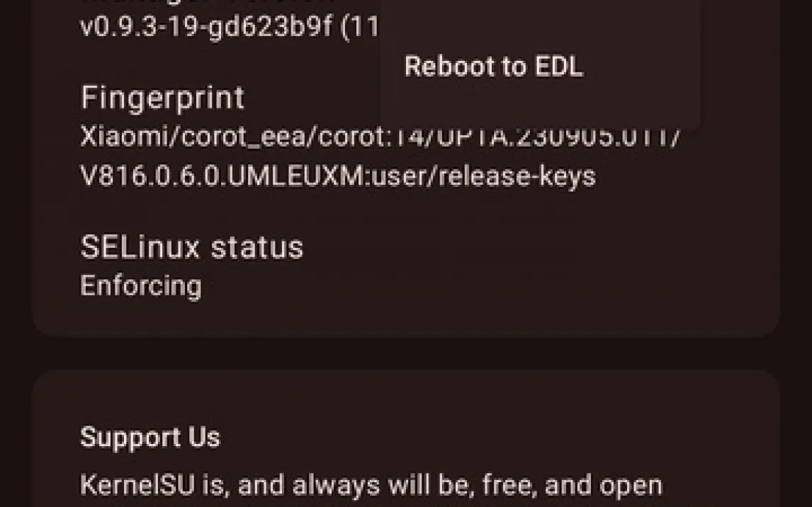Screen dimensions: 812x507
Task: Select the Reboot to EDL option
Action: point(494,67)
